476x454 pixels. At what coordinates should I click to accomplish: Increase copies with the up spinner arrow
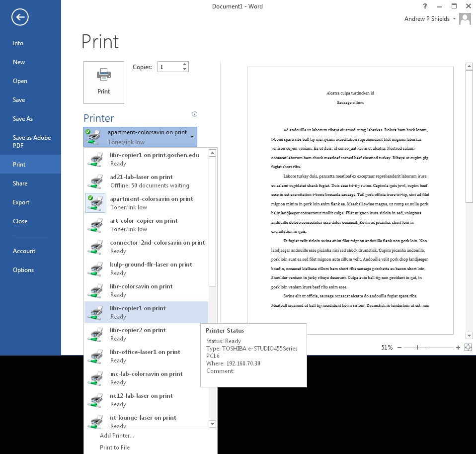185,64
